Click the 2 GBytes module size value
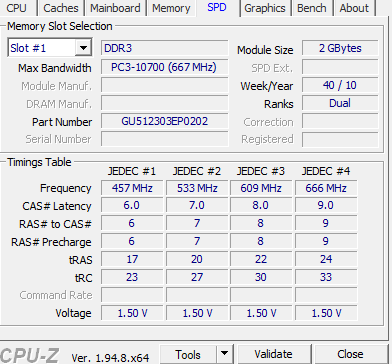 point(340,48)
